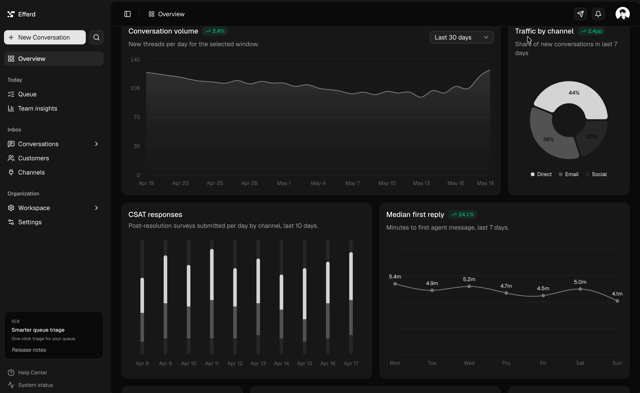The height and width of the screenshot is (393, 640).
Task: Open notifications bell
Action: [x=598, y=14]
